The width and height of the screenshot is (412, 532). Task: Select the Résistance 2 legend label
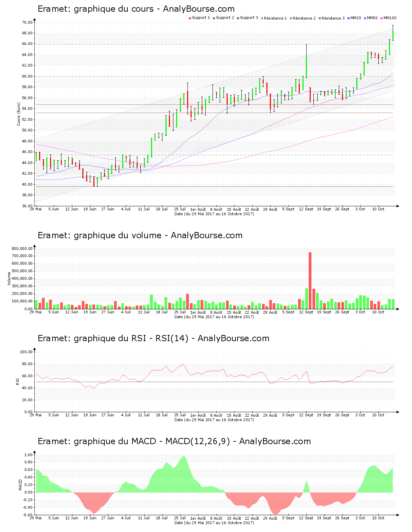click(x=304, y=18)
